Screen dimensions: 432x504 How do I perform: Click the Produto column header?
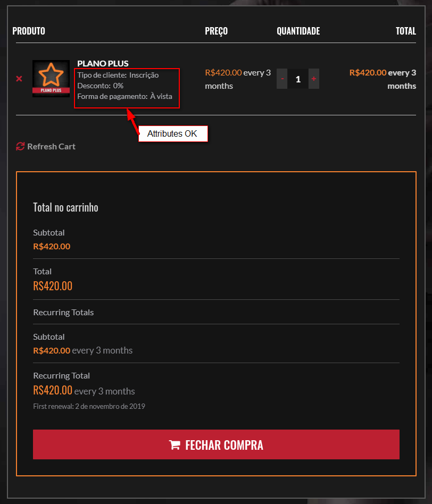[29, 31]
